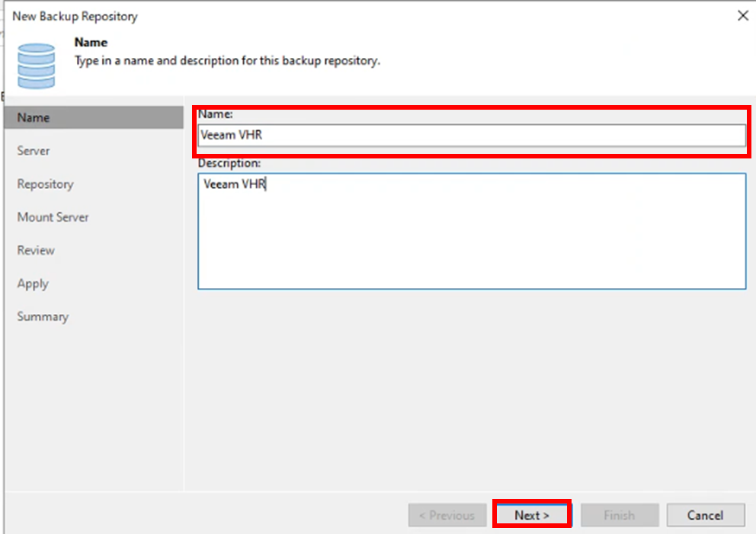Click the Name input field
This screenshot has width=756, height=534.
pos(472,136)
